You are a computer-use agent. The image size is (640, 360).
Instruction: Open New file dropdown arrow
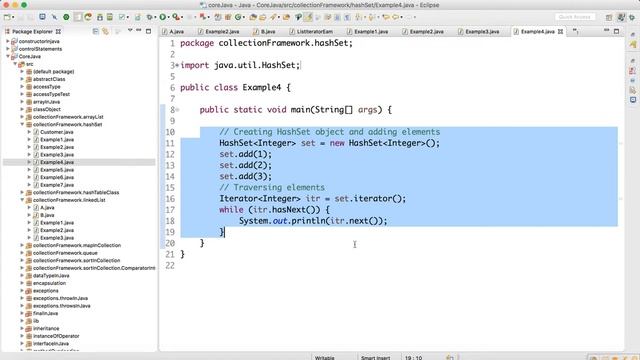click(x=13, y=17)
